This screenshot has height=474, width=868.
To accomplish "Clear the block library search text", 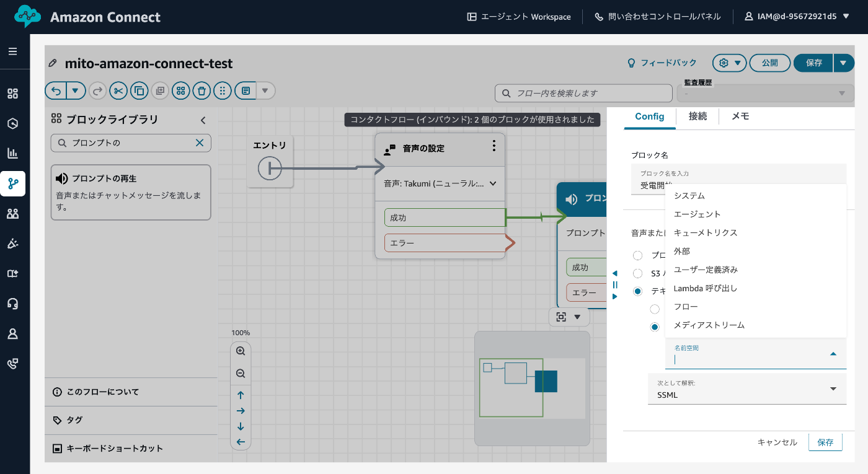I will tap(200, 143).
